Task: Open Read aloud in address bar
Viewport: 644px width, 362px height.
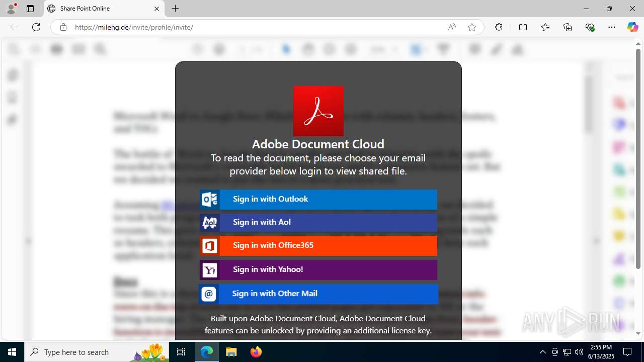Action: point(452,27)
